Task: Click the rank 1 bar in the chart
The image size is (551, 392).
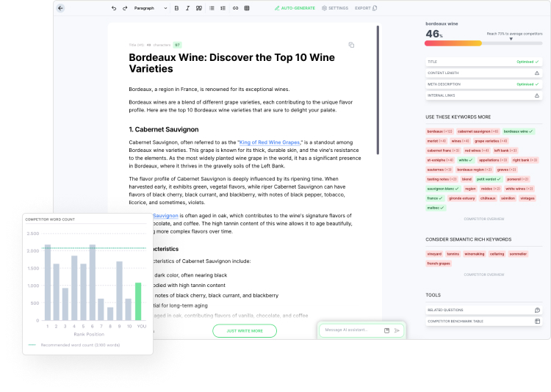Action: (48, 283)
